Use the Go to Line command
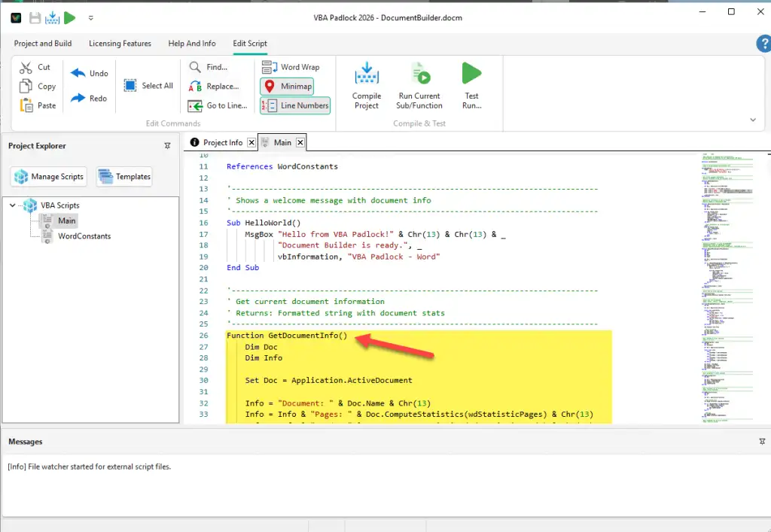Screen dimensions: 771x532 [x=218, y=105]
